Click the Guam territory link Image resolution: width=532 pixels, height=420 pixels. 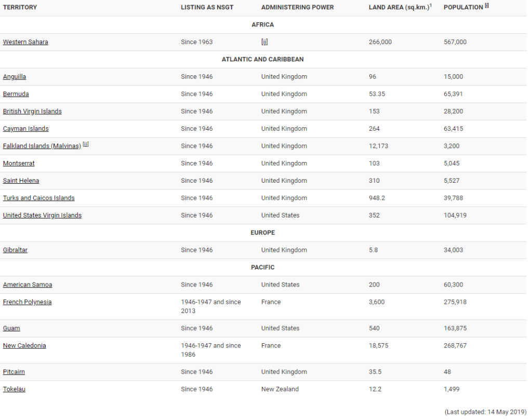coord(11,328)
